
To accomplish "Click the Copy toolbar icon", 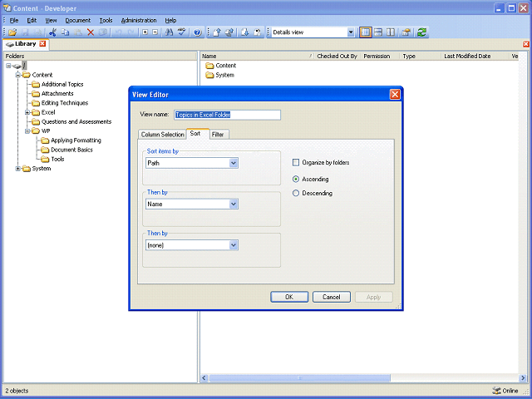I will click(x=65, y=32).
